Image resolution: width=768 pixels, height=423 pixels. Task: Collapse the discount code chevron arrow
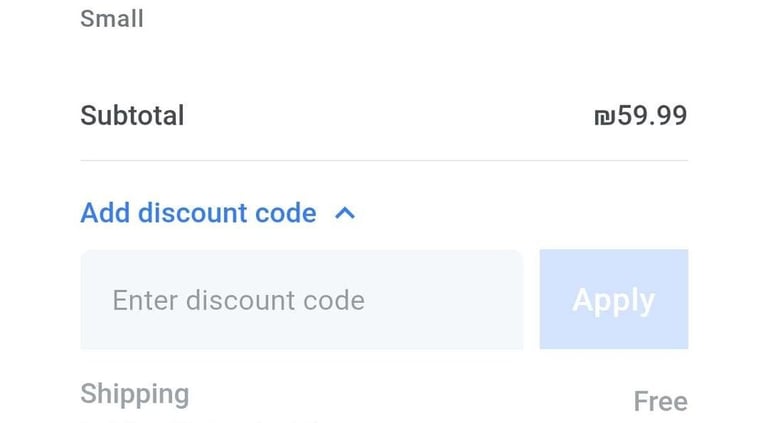345,213
